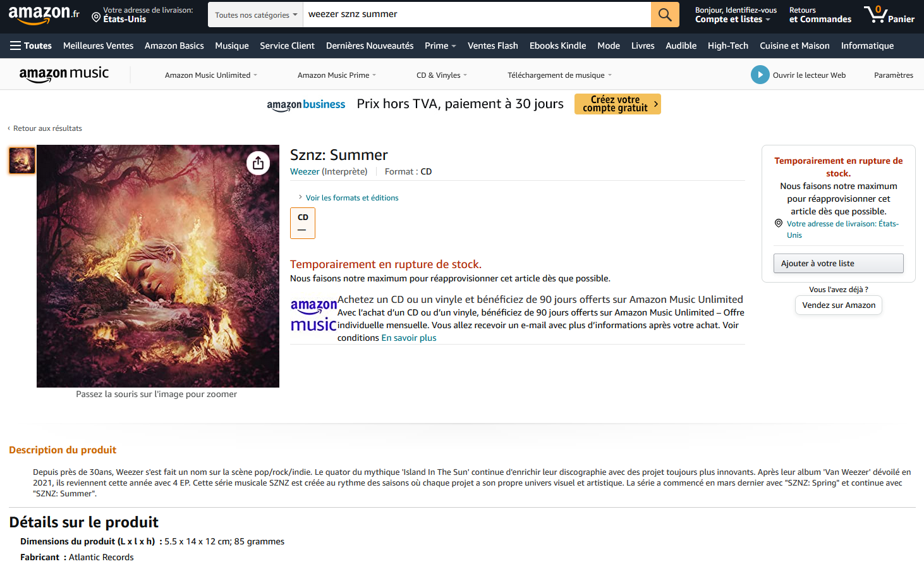Screen dimensions: 924x564
Task: Expand Voir les formats et éditions
Action: click(352, 198)
